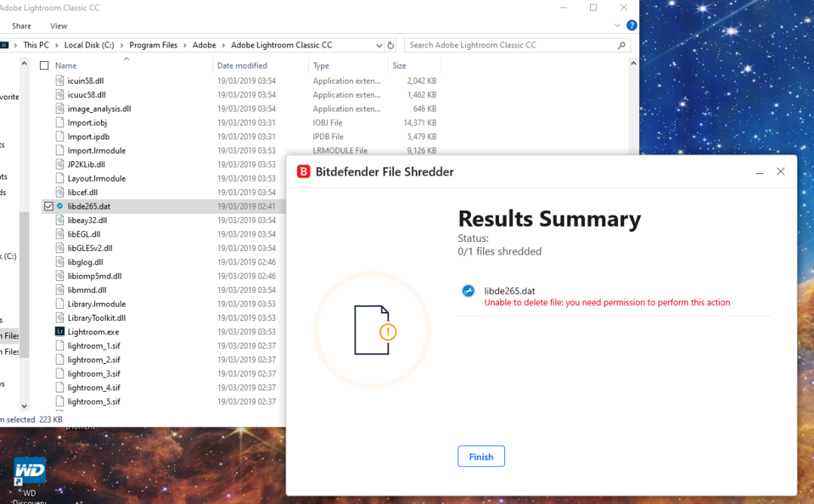Click the icuin58.dll file icon
The image size is (814, 504).
(60, 81)
